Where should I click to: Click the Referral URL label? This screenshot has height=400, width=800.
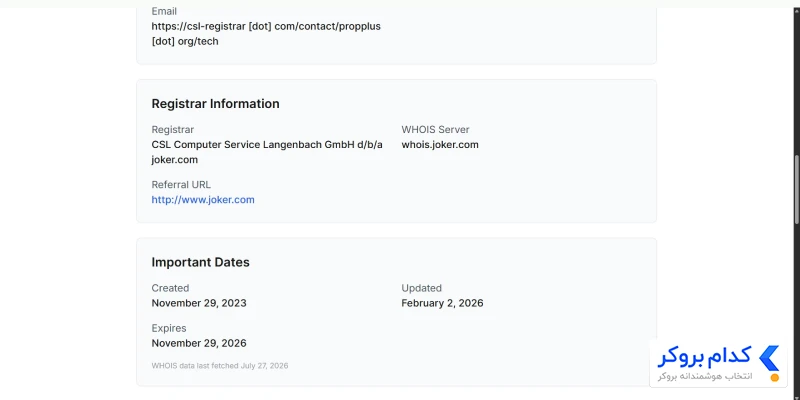pos(181,185)
